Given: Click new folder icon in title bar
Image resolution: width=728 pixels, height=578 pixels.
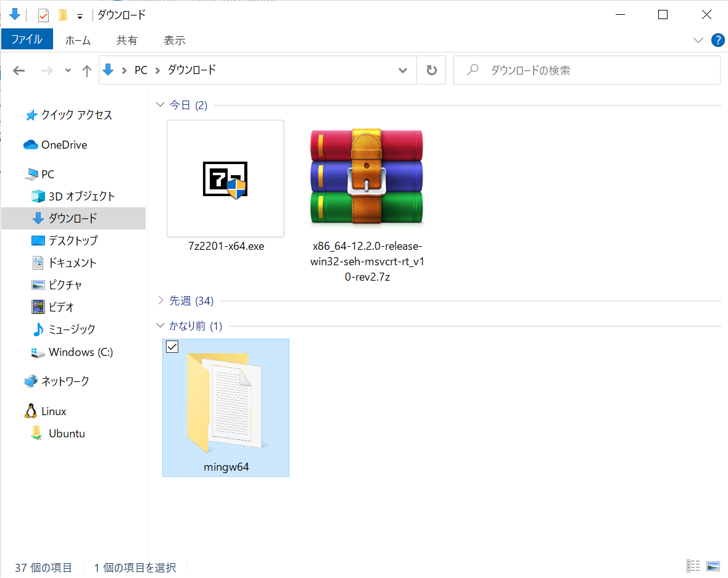Looking at the screenshot, I should (x=63, y=15).
